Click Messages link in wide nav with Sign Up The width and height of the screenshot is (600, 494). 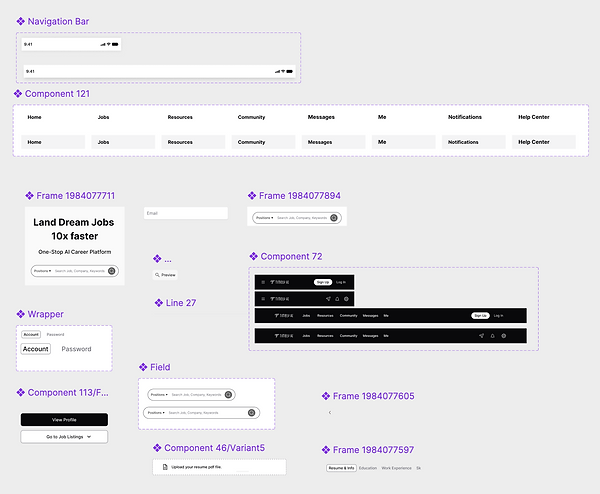[x=370, y=316]
